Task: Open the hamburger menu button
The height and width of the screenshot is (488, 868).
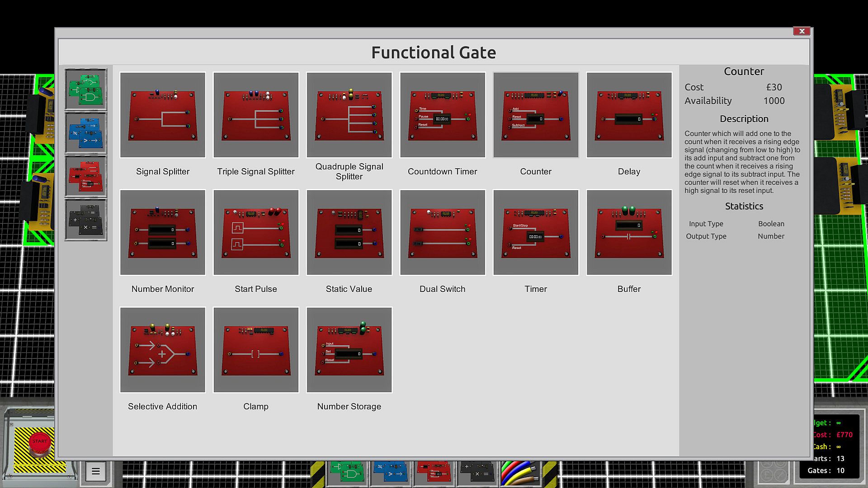Action: (x=95, y=472)
